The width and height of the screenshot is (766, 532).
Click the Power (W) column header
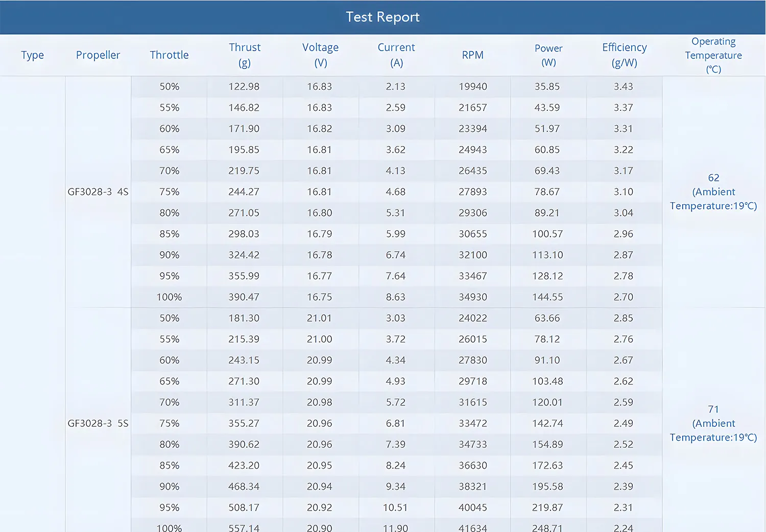(x=548, y=55)
